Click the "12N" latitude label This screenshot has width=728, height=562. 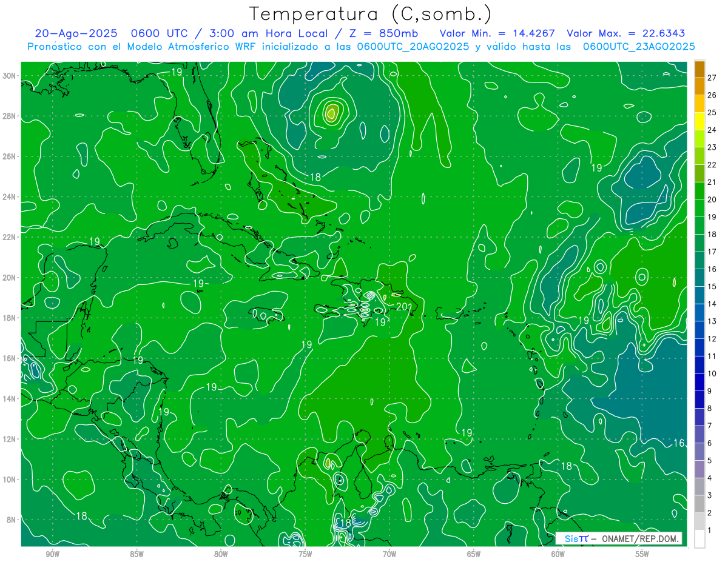click(x=10, y=439)
